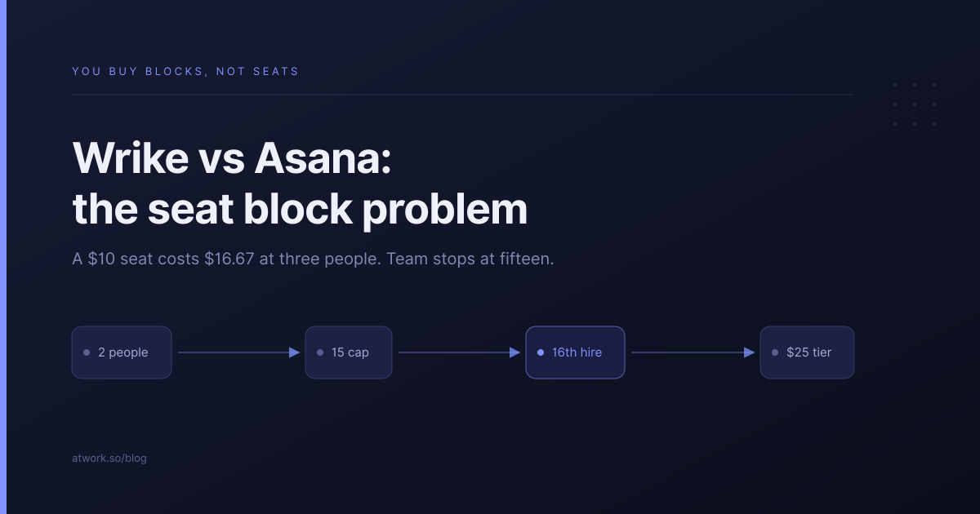Click arrowhead pointing to 16th hire box
Viewport: 980px width, 514px height.
pyautogui.click(x=515, y=352)
